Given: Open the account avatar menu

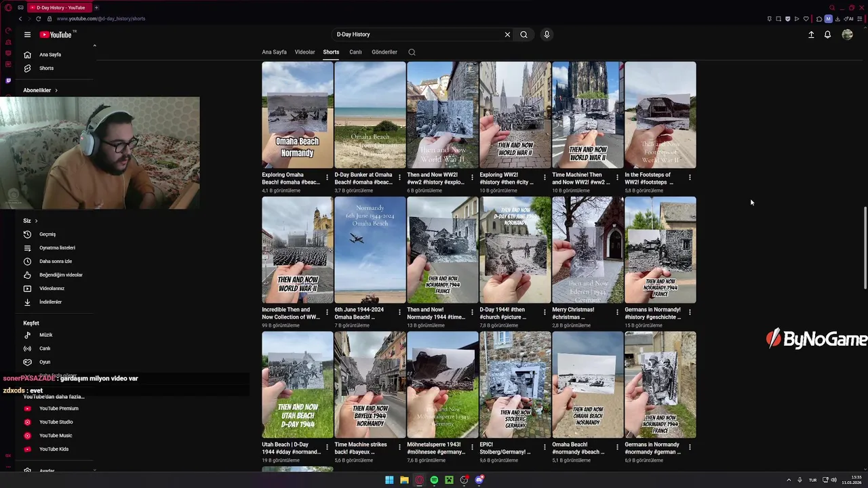Looking at the screenshot, I should point(847,35).
